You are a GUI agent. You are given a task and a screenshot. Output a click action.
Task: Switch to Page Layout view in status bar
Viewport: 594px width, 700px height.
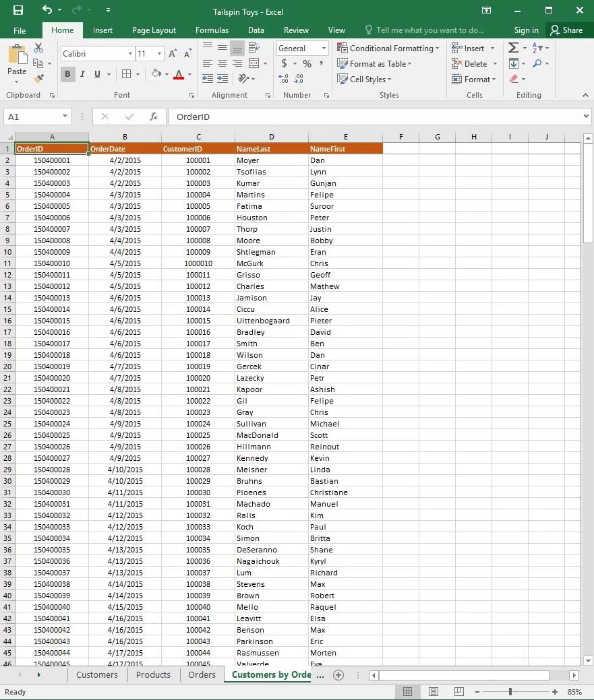[433, 692]
